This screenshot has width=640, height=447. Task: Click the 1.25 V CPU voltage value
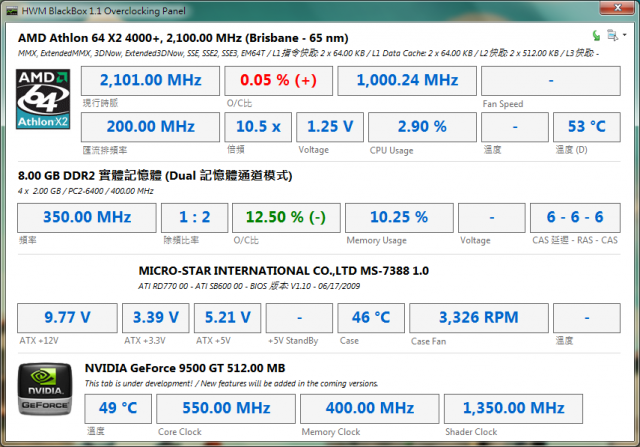pos(330,127)
